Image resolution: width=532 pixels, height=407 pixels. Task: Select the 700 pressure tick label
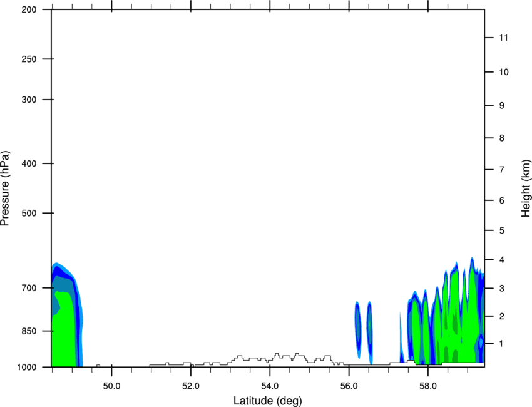[29, 288]
